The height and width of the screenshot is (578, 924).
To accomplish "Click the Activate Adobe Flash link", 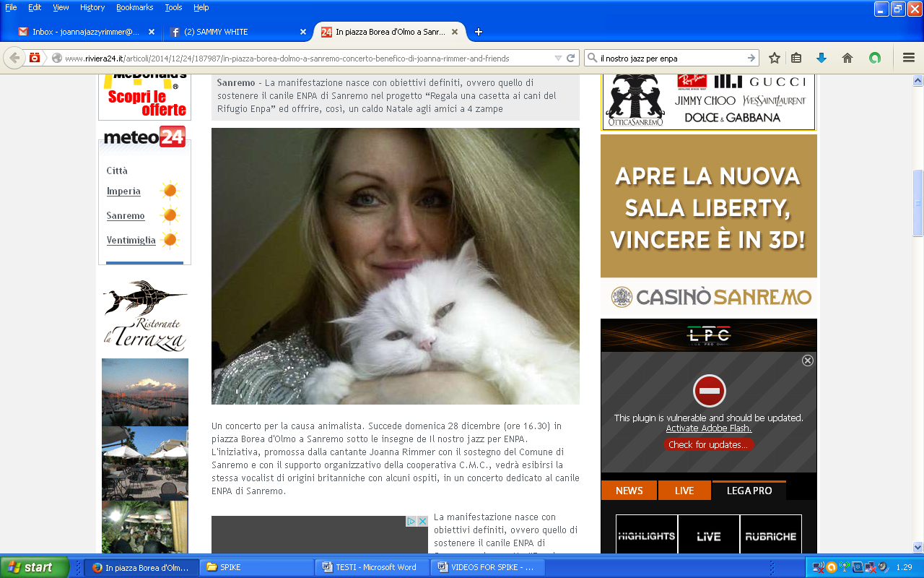I will tap(708, 428).
